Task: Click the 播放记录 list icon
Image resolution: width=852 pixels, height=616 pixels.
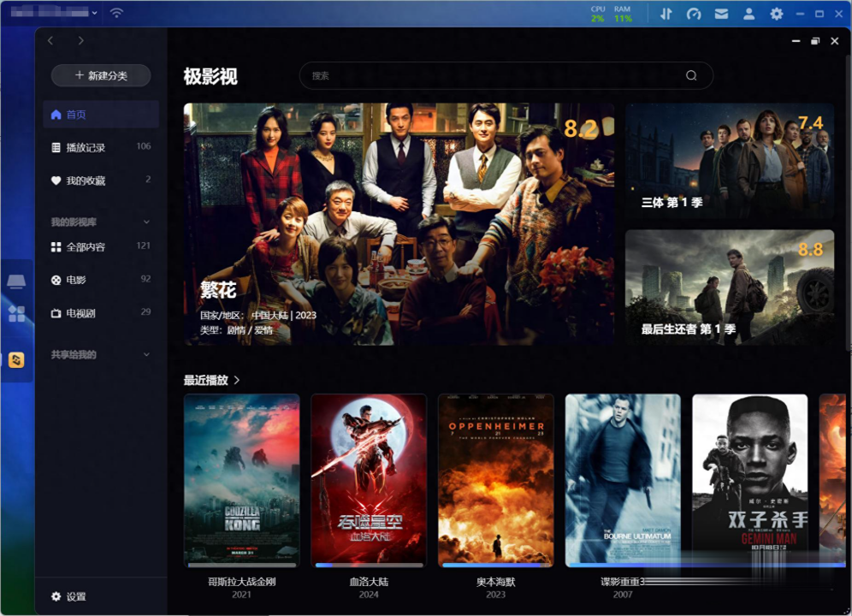Action: pos(56,147)
